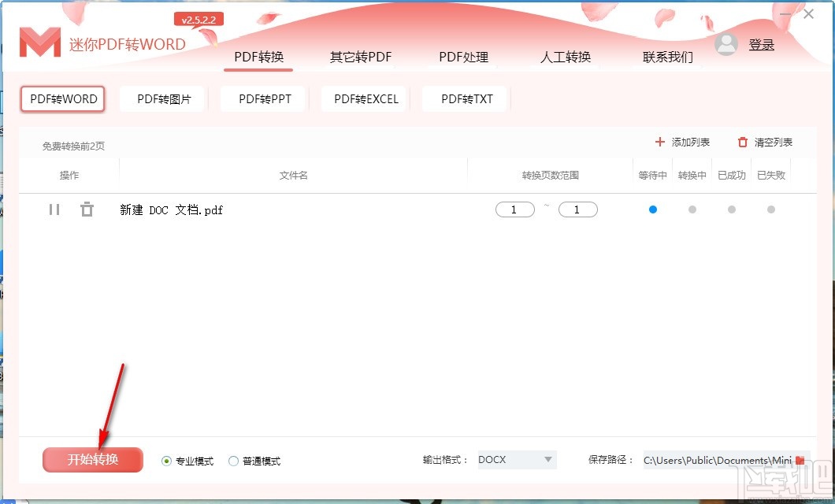
Task: Click the 清空列表 trash icon
Action: click(x=741, y=142)
